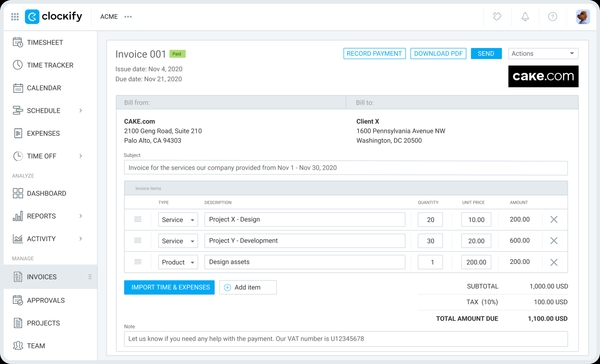Open the help question mark icon
This screenshot has width=600, height=364.
[x=553, y=16]
